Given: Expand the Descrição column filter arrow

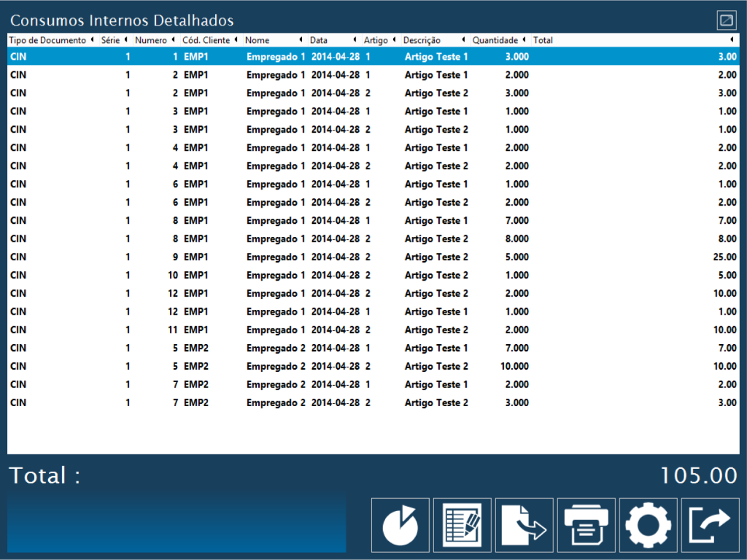Looking at the screenshot, I should [463, 40].
